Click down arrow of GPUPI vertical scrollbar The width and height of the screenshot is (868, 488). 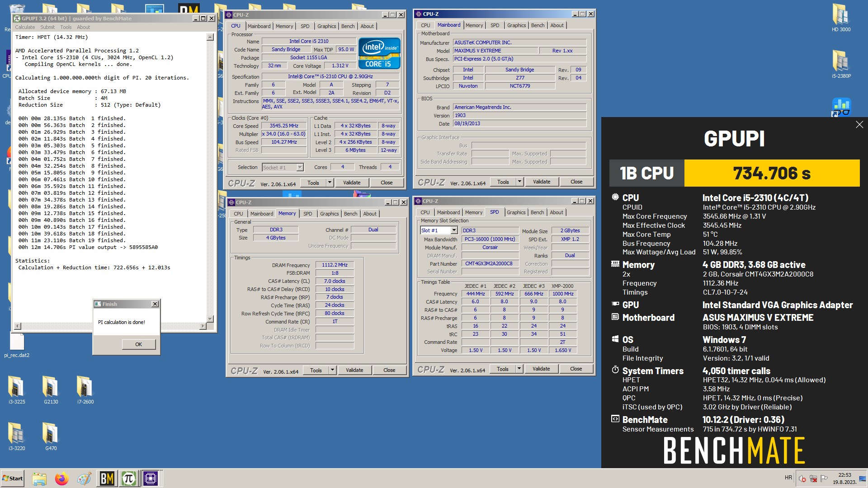pyautogui.click(x=210, y=319)
